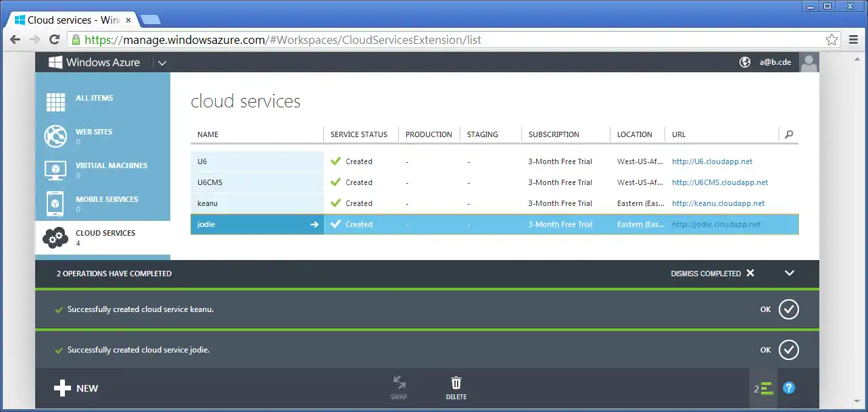
Task: Sort by STAGING column header
Action: click(x=483, y=134)
